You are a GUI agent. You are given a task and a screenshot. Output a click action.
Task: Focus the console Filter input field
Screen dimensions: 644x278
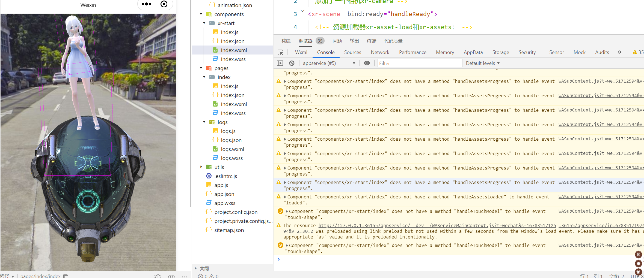pos(420,63)
